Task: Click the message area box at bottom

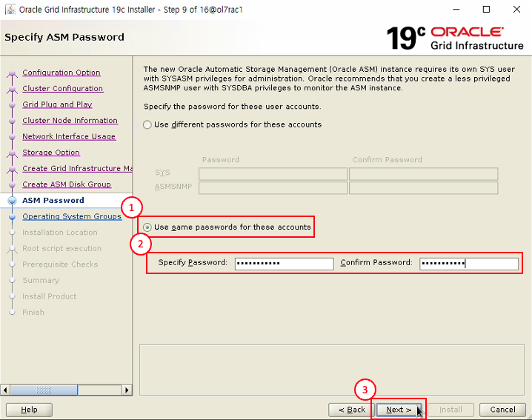Action: click(x=332, y=370)
